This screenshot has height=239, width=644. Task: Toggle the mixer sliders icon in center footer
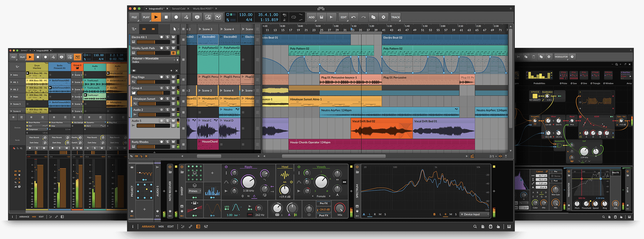[x=206, y=227]
